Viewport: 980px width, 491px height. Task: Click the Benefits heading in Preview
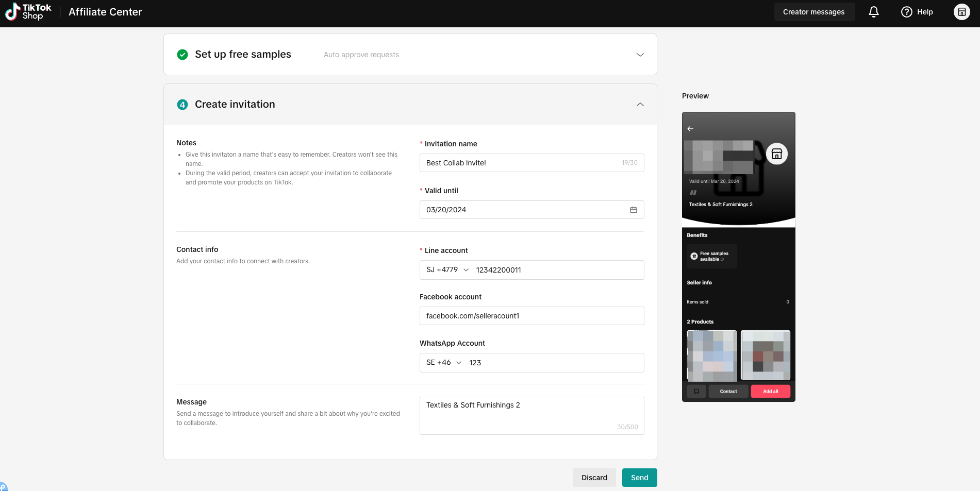tap(697, 235)
